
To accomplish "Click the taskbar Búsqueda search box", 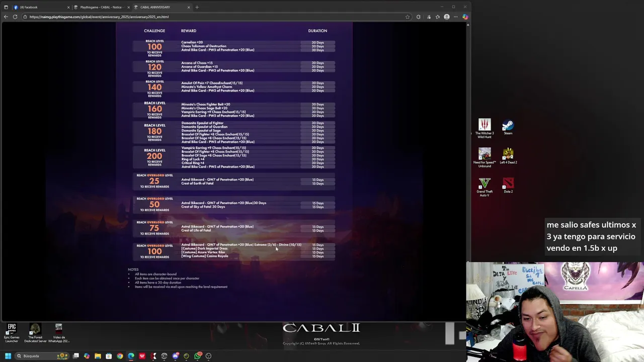I will click(x=43, y=356).
